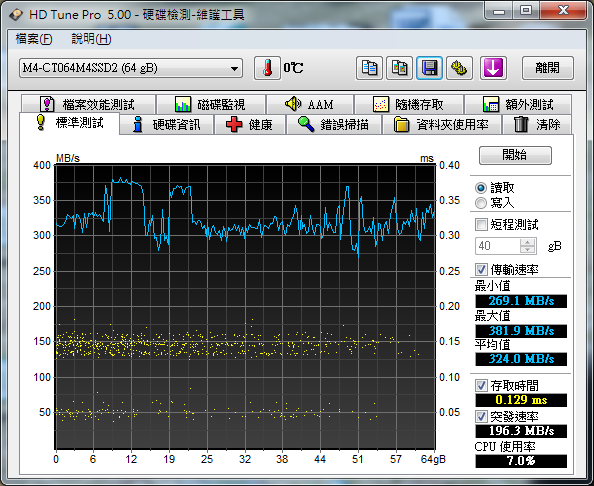
Task: Click the floppy disk save screenshot icon
Action: pos(429,68)
